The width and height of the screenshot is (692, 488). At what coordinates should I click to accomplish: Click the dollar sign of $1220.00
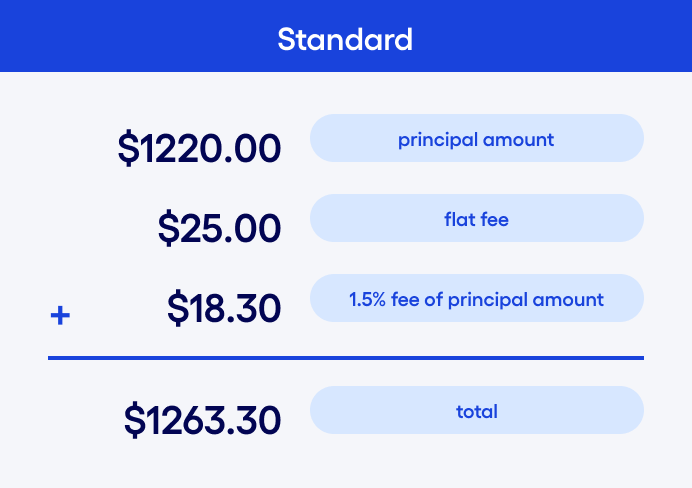tap(128, 149)
